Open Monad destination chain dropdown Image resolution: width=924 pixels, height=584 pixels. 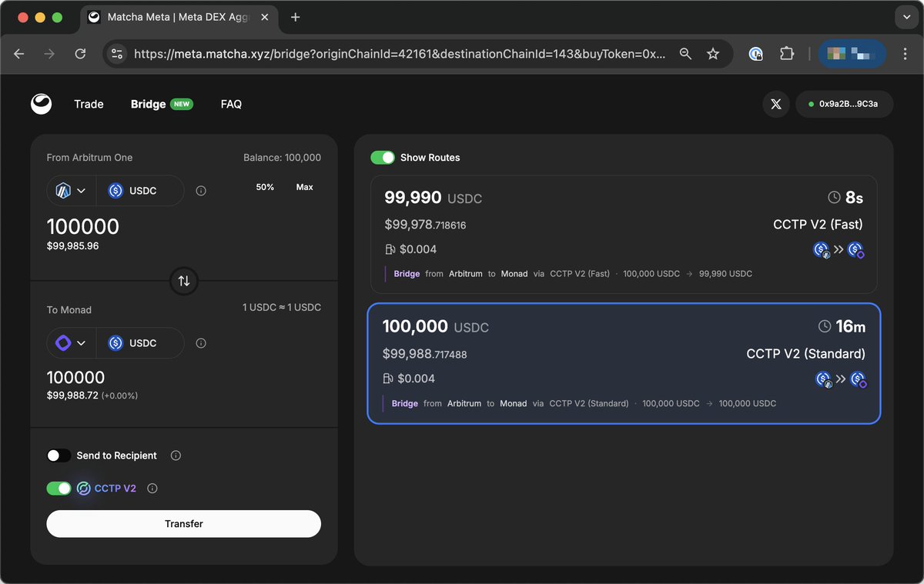pos(72,343)
